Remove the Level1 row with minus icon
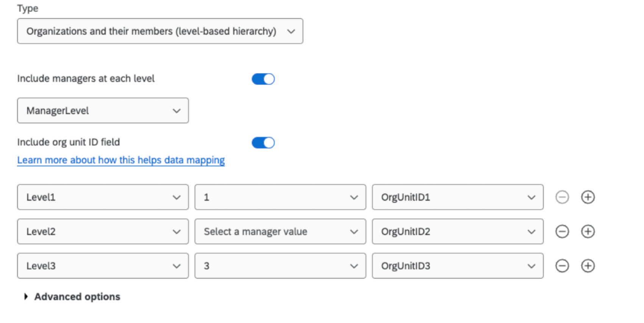This screenshot has width=644, height=323. click(562, 197)
